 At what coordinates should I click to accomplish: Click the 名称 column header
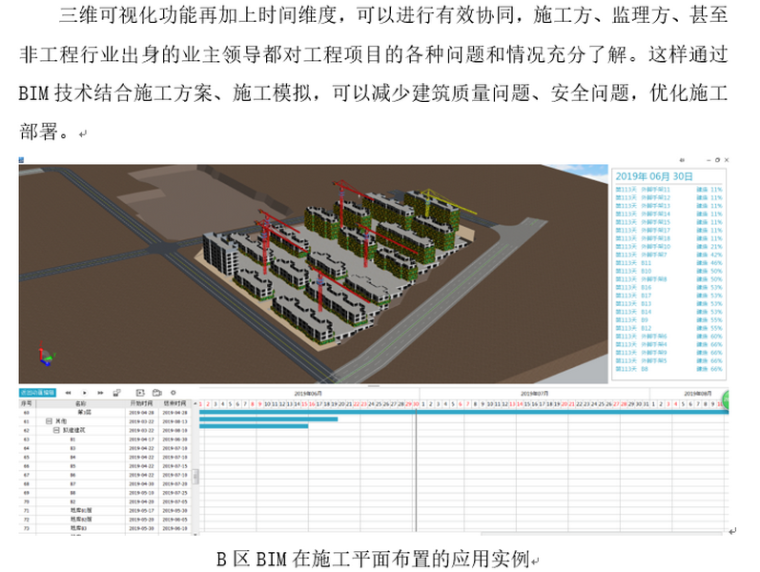[80, 404]
